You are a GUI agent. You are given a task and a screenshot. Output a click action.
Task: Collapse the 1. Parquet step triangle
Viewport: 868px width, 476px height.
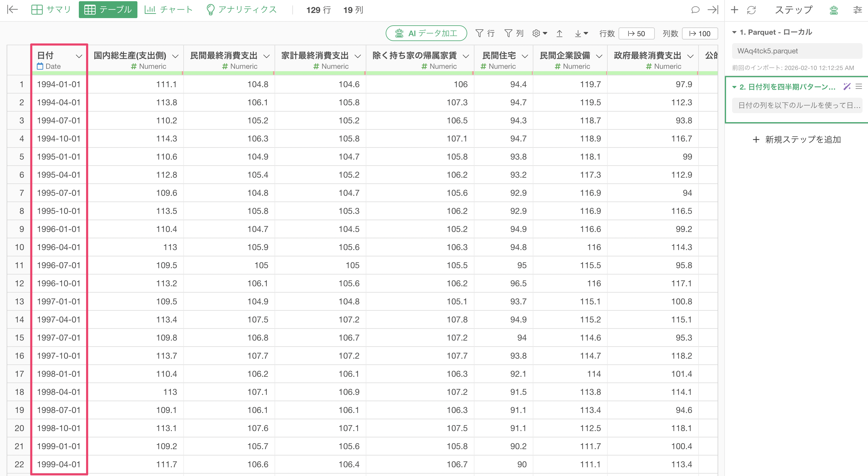734,32
